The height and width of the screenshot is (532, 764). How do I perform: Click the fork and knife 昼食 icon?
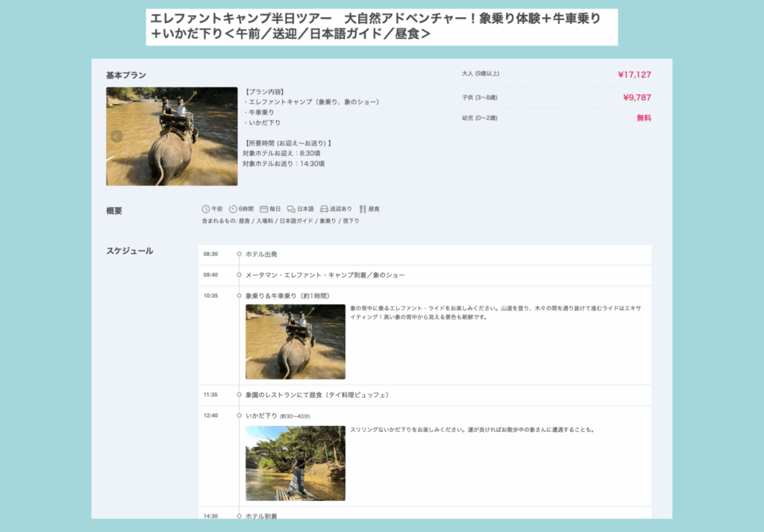click(363, 209)
